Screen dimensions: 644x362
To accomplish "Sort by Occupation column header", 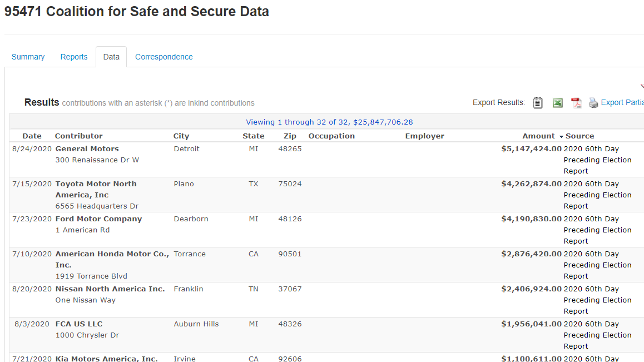I will pos(331,136).
